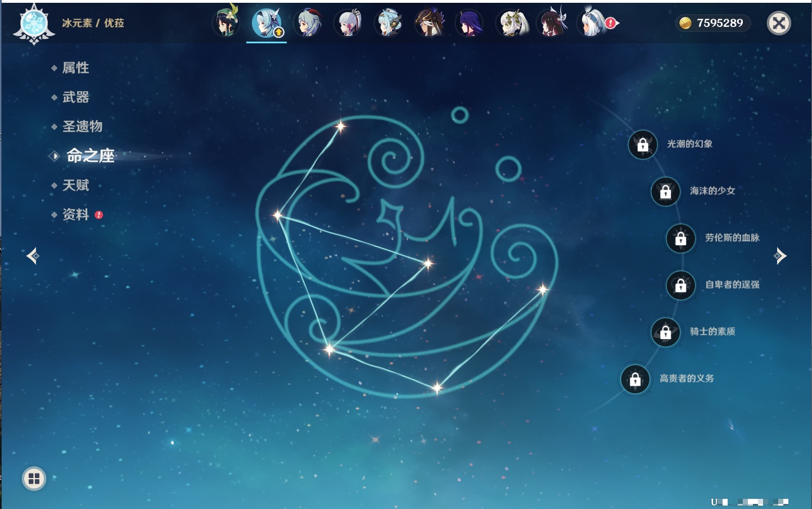Select the locked 海沫的少女 constellation
Image resolution: width=812 pixels, height=509 pixels.
tap(666, 192)
